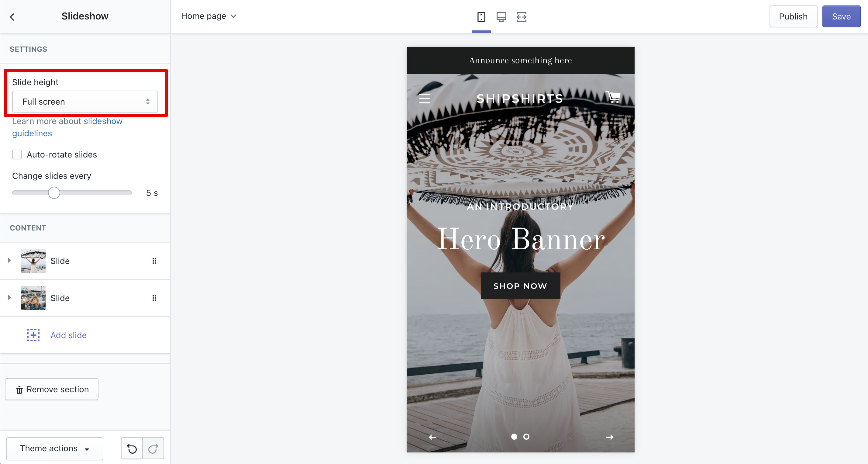This screenshot has height=464, width=868.
Task: Open hamburger menu in store preview
Action: point(425,98)
